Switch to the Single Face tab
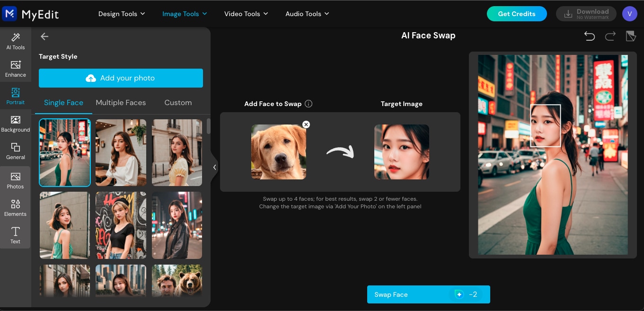This screenshot has width=644, height=311. [63, 103]
